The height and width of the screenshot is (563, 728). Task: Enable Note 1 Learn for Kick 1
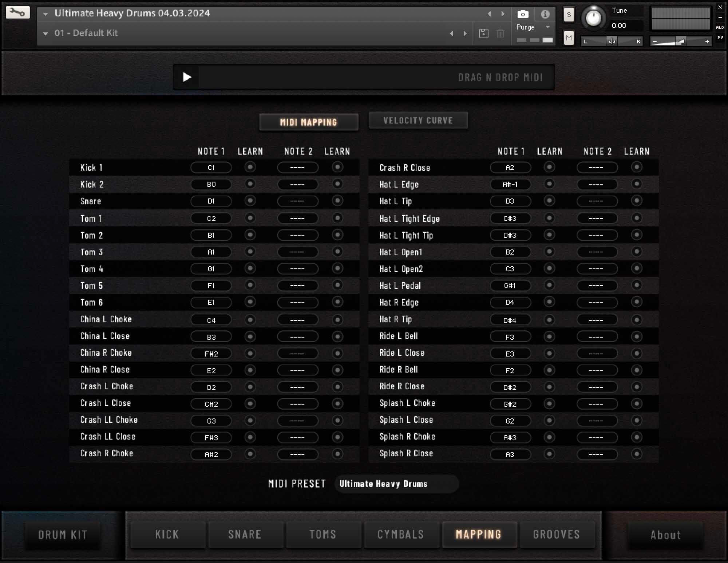coord(250,167)
